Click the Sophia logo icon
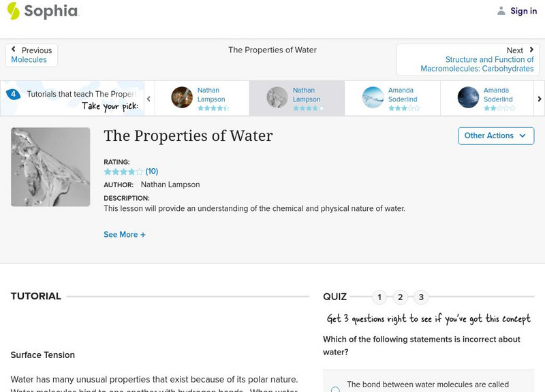This screenshot has height=392, width=545. point(13,11)
